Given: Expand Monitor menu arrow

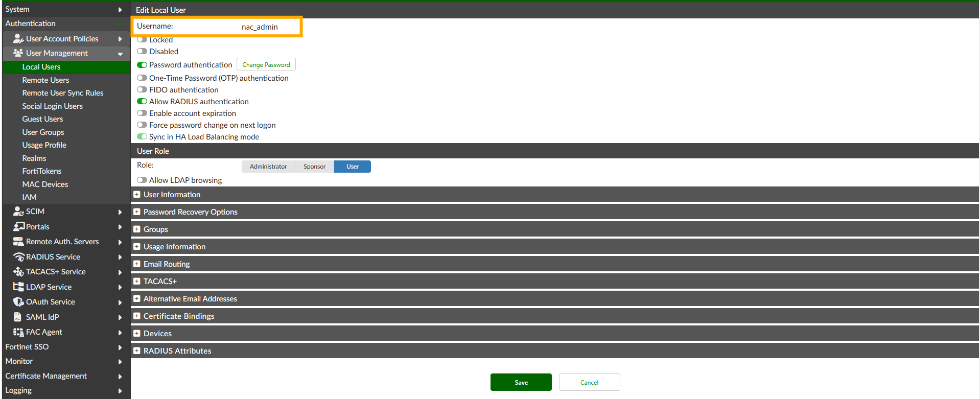Looking at the screenshot, I should (120, 362).
